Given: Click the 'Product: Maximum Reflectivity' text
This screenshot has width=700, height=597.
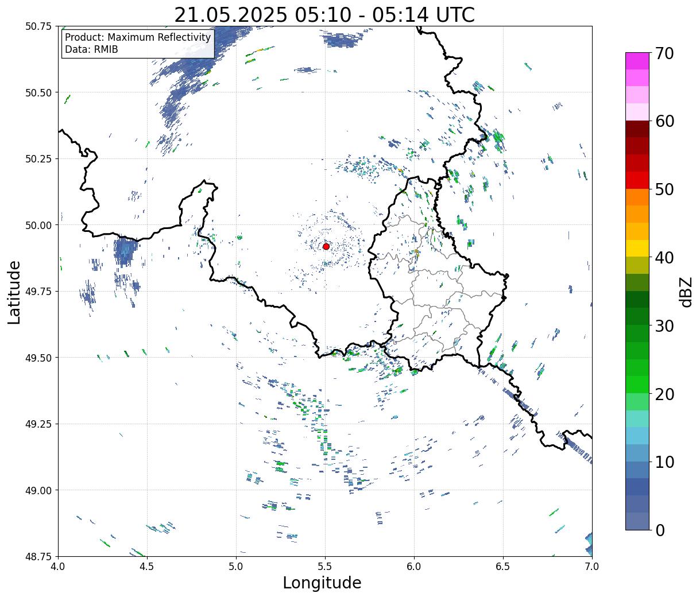Looking at the screenshot, I should click(138, 37).
